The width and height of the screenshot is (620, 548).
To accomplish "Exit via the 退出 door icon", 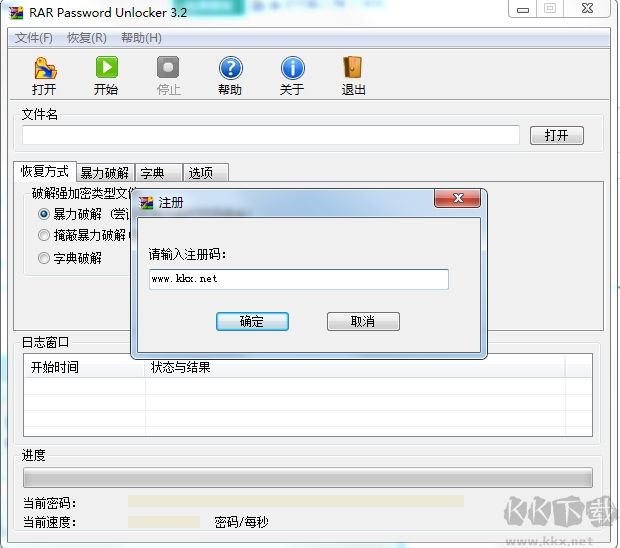I will [353, 68].
